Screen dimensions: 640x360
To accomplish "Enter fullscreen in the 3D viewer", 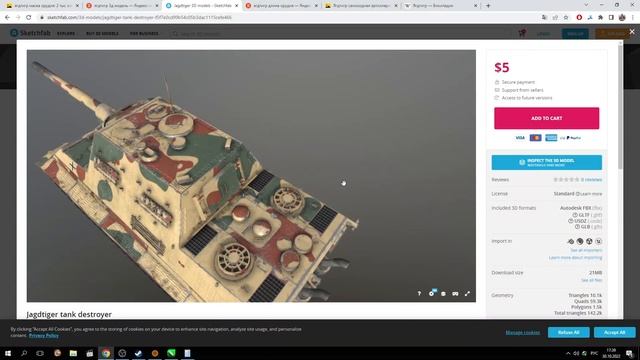I will (467, 293).
